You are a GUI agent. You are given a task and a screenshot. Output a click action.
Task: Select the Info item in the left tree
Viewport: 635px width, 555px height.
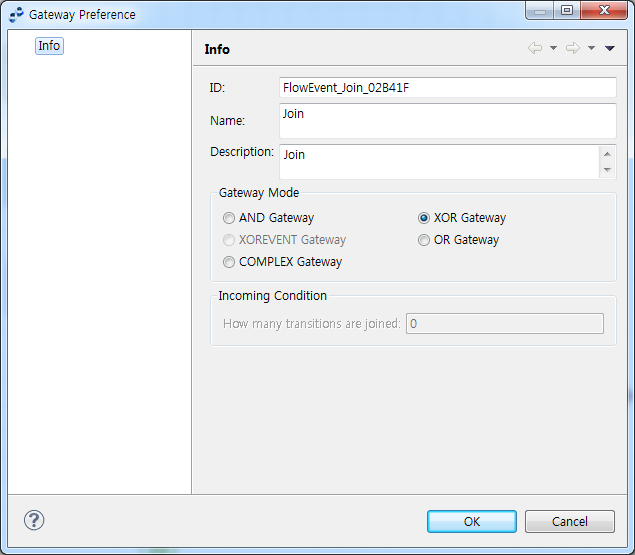coord(49,46)
